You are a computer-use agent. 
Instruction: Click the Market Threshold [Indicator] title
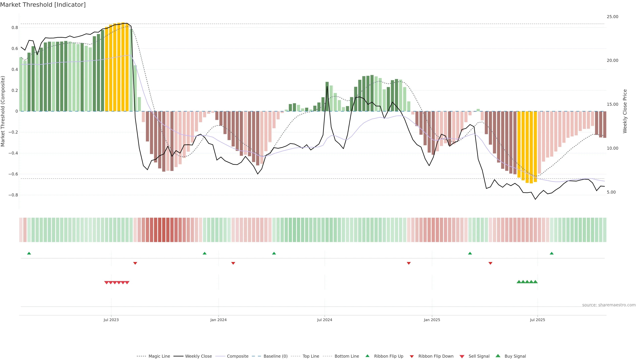pos(43,5)
